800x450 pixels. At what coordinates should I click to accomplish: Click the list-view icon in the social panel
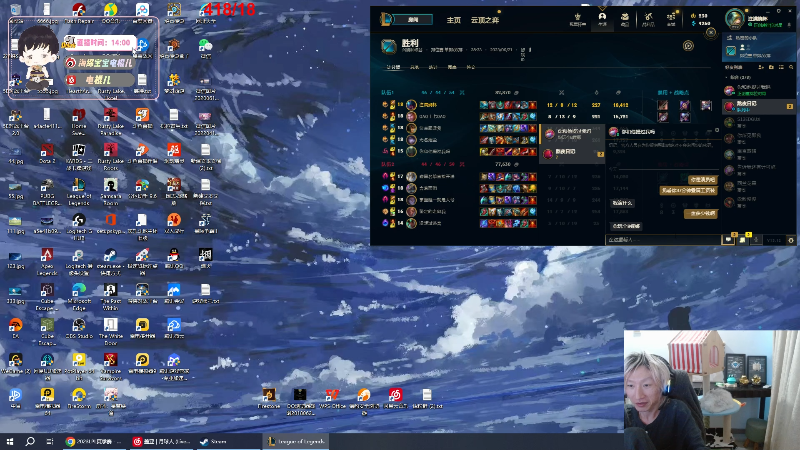click(x=781, y=67)
